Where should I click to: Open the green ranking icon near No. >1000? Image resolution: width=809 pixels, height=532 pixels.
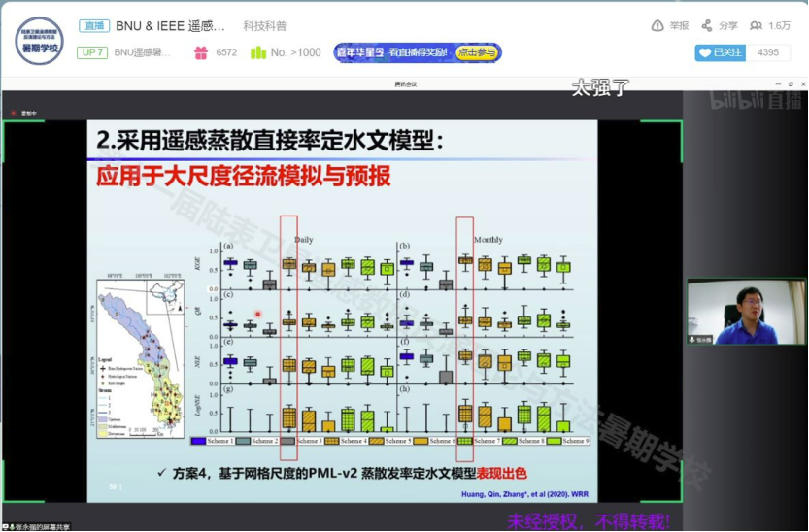[x=258, y=52]
